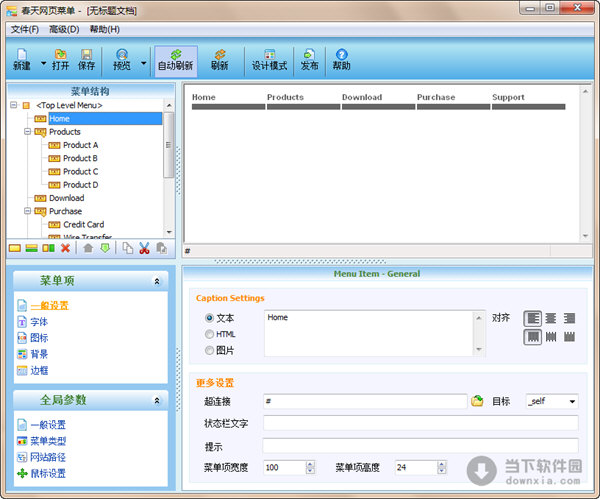Click the 状态栏文字 input field

pyautogui.click(x=420, y=423)
